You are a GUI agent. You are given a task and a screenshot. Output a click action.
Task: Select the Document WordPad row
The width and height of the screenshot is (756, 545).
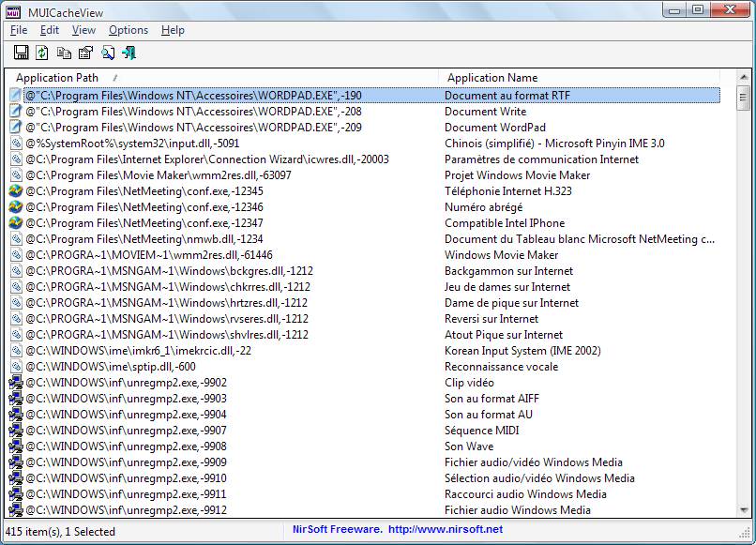(x=494, y=128)
